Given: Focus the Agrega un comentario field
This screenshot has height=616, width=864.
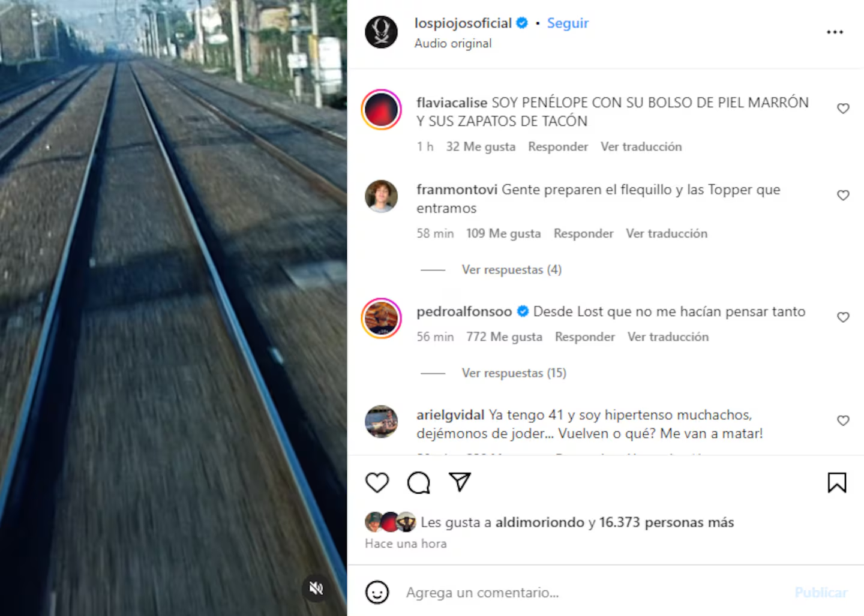Looking at the screenshot, I should coord(594,593).
